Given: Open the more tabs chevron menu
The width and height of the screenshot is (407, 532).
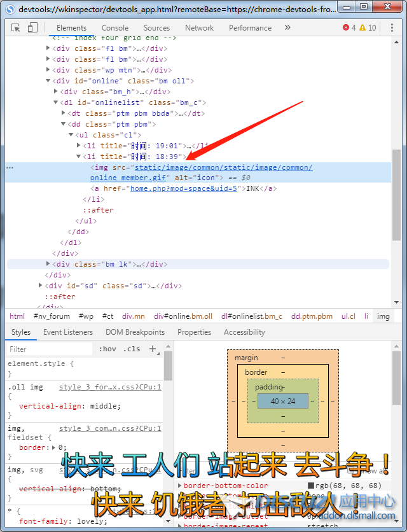Looking at the screenshot, I should (287, 28).
